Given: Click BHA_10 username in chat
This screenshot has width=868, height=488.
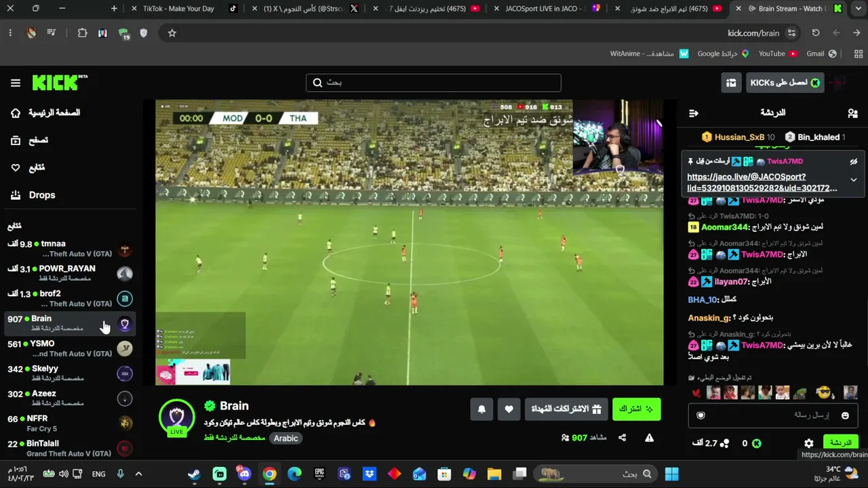Looking at the screenshot, I should [703, 300].
